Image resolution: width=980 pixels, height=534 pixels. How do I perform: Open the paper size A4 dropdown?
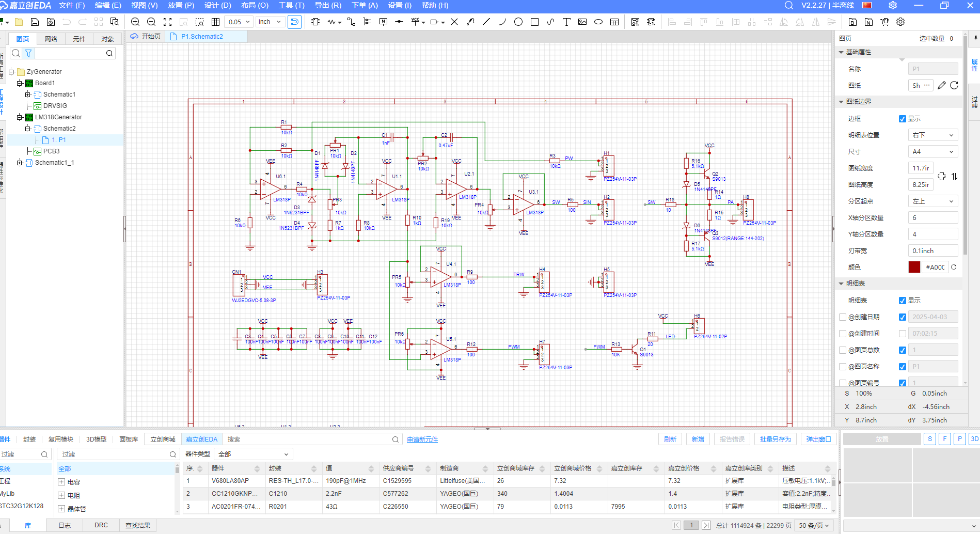coord(932,152)
